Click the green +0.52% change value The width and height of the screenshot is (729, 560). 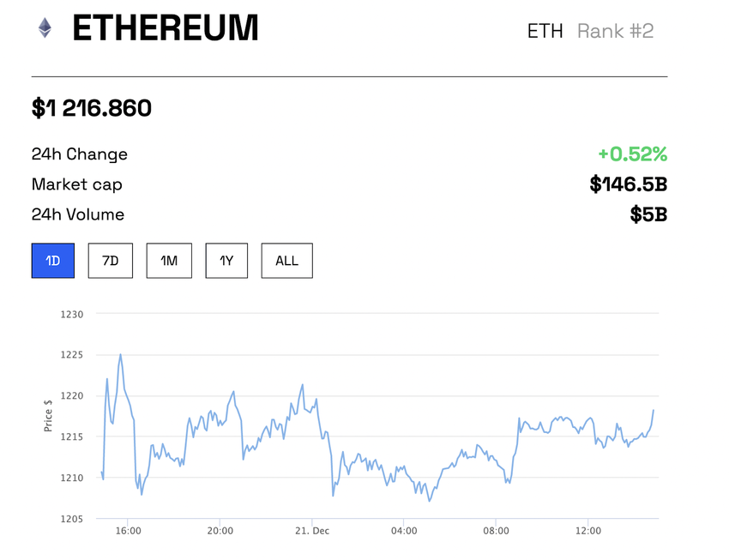(x=634, y=154)
